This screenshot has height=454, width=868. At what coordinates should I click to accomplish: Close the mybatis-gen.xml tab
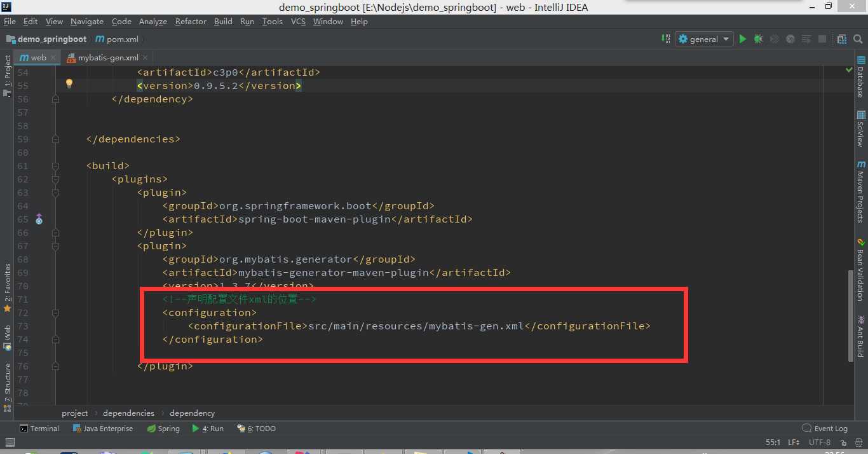(146, 57)
